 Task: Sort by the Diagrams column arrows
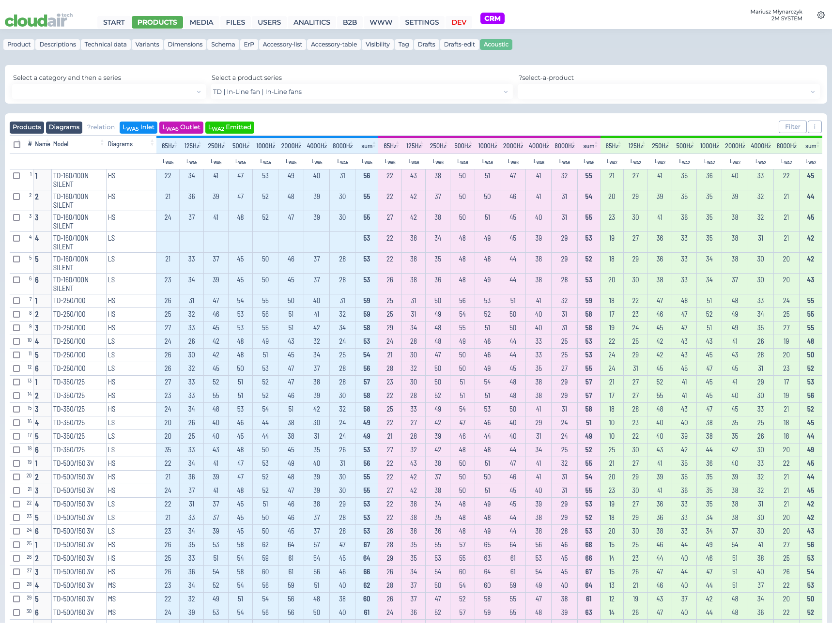pyautogui.click(x=152, y=143)
